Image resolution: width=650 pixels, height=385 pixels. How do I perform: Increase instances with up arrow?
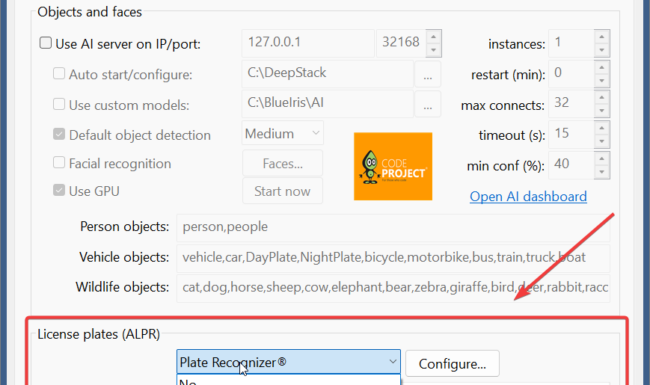point(602,37)
